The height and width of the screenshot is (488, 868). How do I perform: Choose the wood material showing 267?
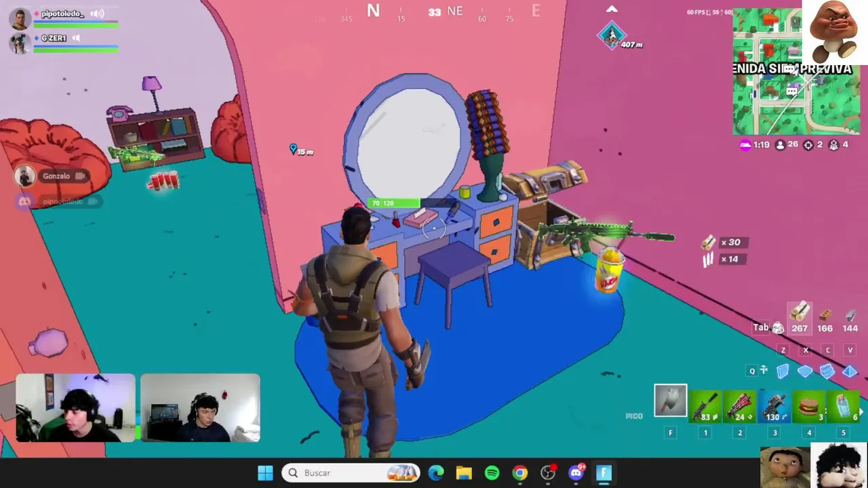pyautogui.click(x=800, y=319)
